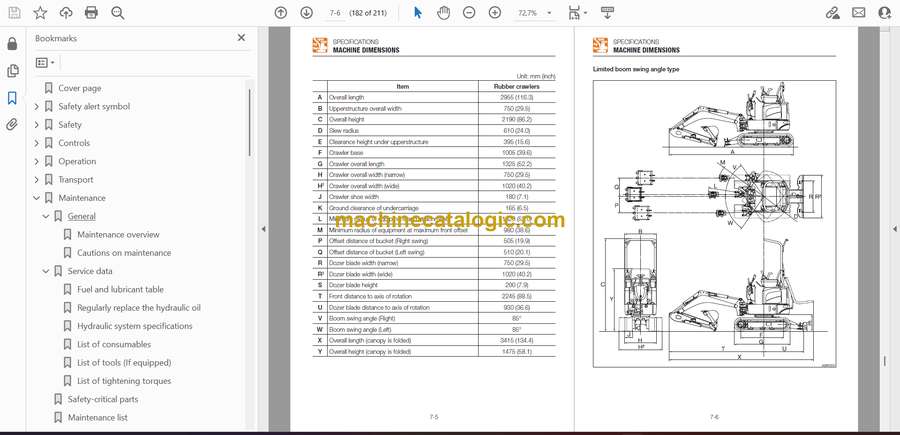Open Regularly replace the hydraulic oil bookmark
This screenshot has width=900, height=435.
click(x=139, y=308)
